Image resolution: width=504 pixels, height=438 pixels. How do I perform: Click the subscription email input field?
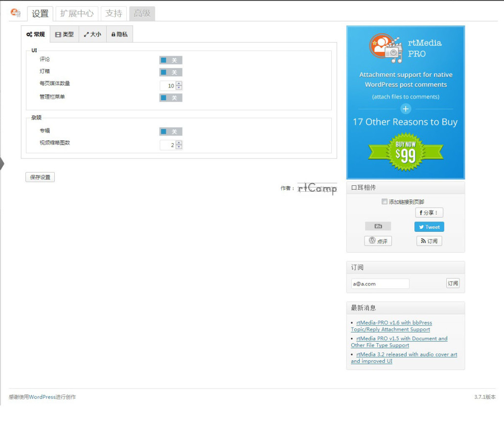[380, 284]
